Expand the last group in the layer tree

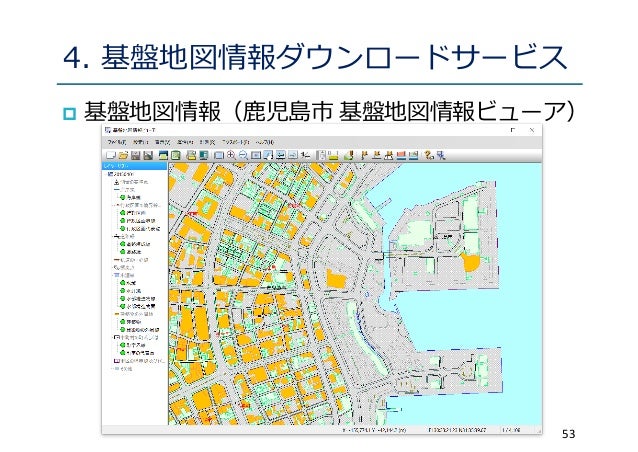[113, 368]
